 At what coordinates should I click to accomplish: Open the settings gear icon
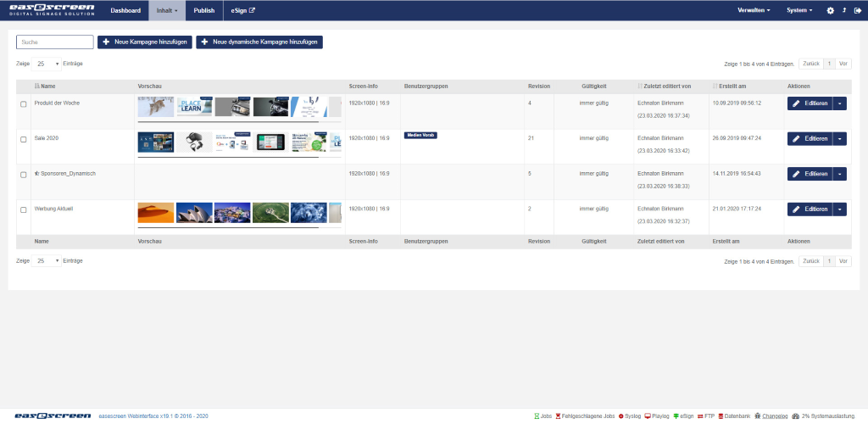830,11
